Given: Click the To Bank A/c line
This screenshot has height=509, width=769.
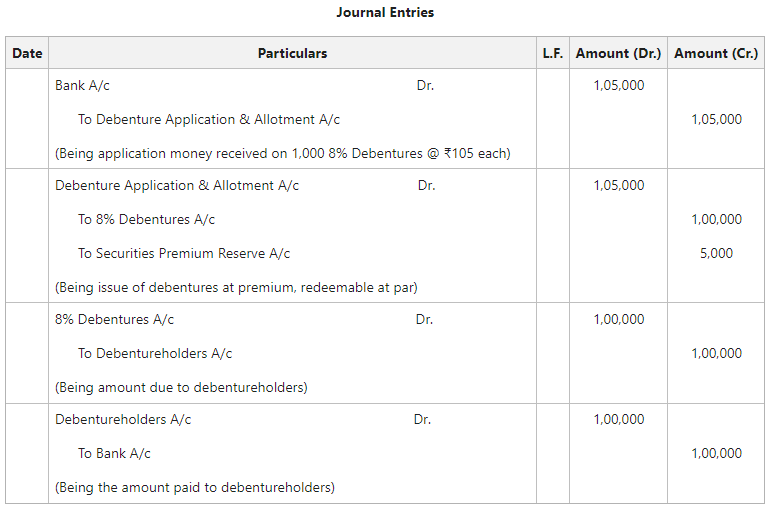Looking at the screenshot, I should (114, 454).
